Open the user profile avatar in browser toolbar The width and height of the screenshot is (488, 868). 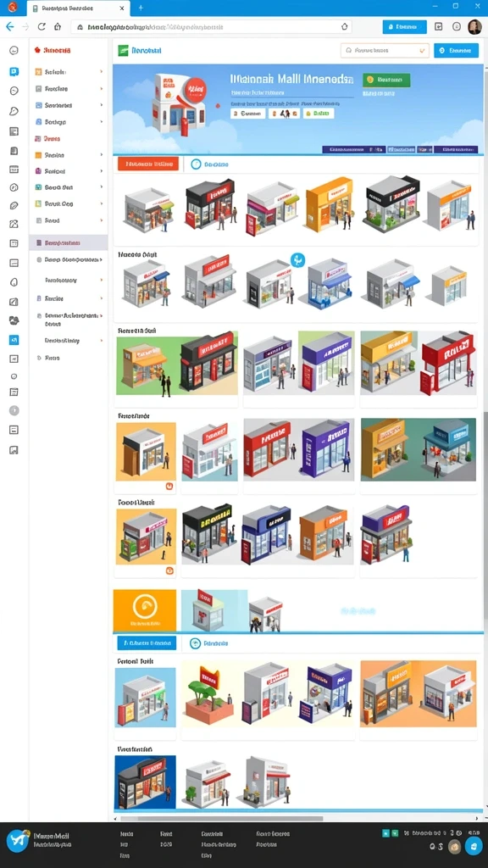tap(474, 26)
